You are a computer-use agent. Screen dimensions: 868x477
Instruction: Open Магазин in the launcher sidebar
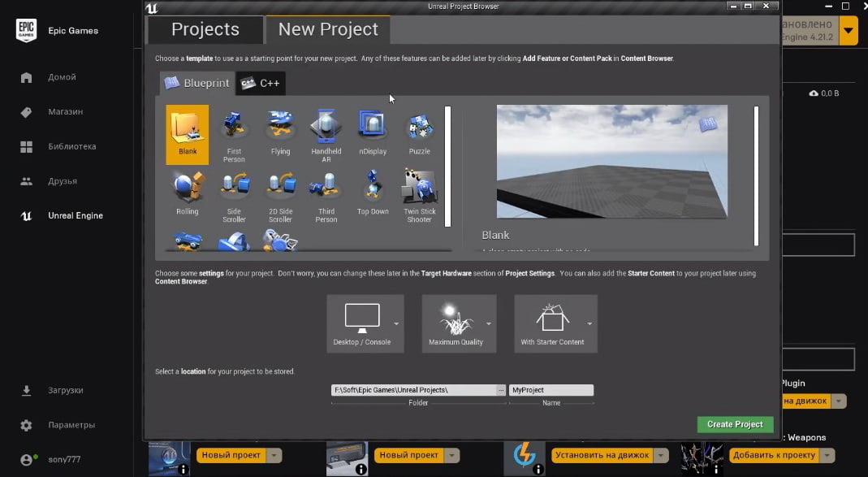click(x=65, y=112)
